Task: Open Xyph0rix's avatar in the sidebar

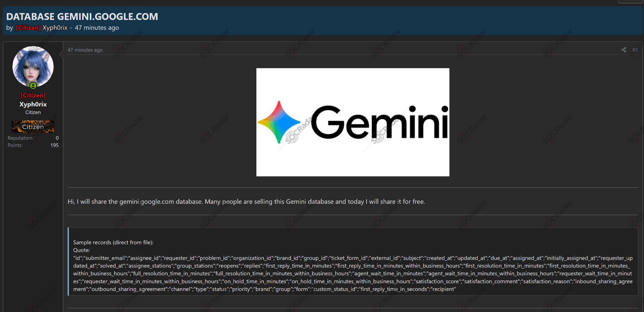Action: point(33,67)
